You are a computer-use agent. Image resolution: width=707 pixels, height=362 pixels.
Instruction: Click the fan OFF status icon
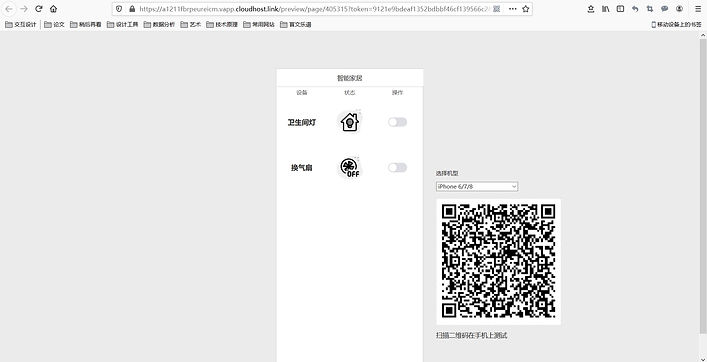349,168
